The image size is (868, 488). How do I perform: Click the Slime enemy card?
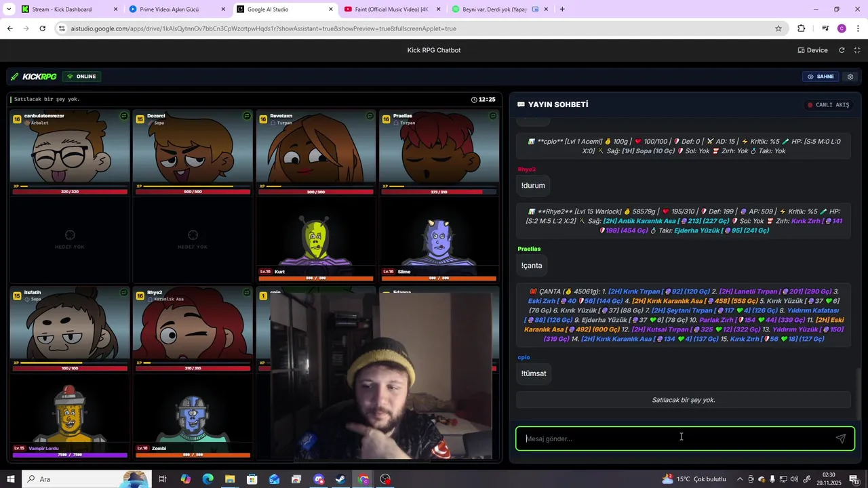pyautogui.click(x=439, y=240)
